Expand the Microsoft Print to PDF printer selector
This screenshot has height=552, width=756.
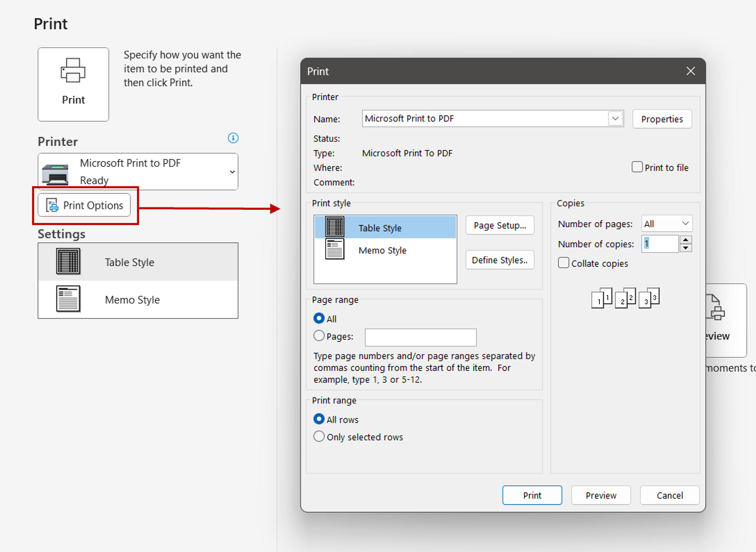(x=232, y=172)
